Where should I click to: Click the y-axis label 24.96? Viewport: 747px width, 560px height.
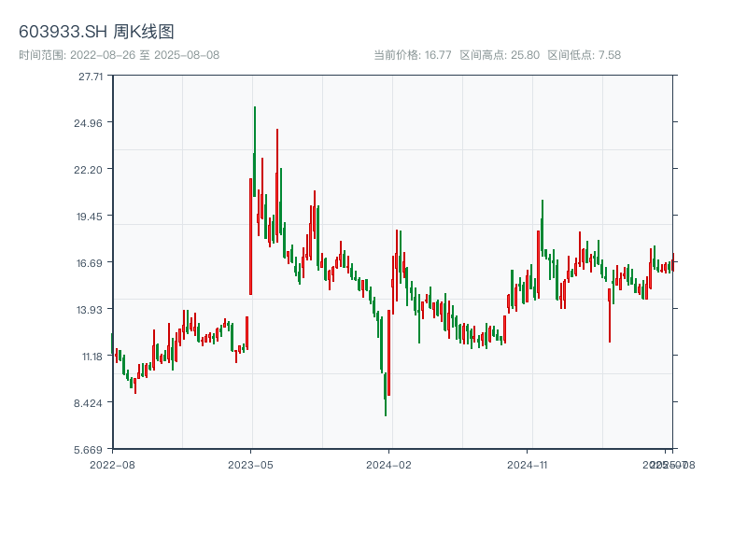click(88, 123)
